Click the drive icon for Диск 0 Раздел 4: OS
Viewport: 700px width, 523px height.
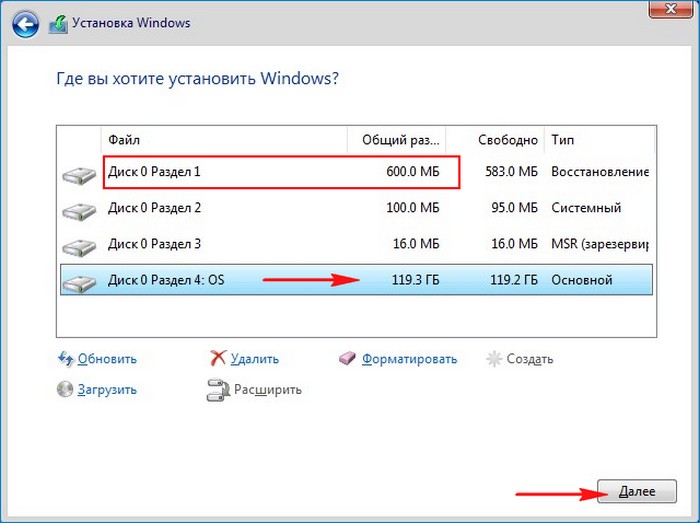pyautogui.click(x=79, y=283)
